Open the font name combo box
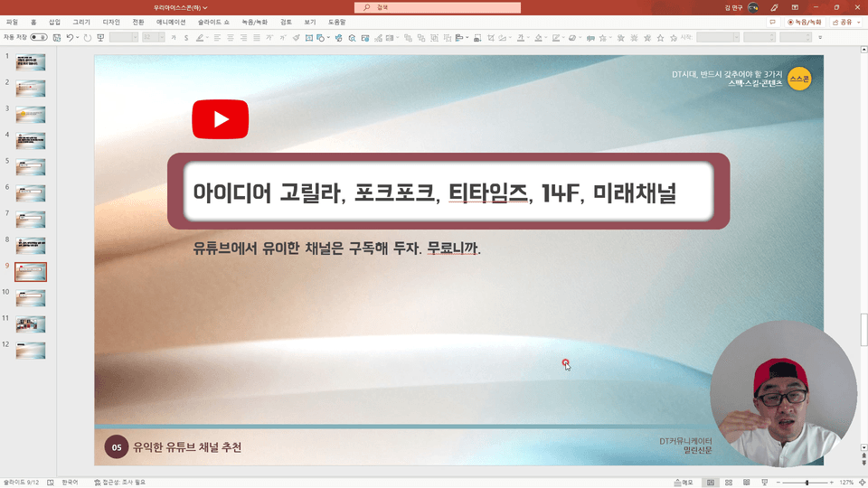This screenshot has width=868, height=488. pos(124,38)
